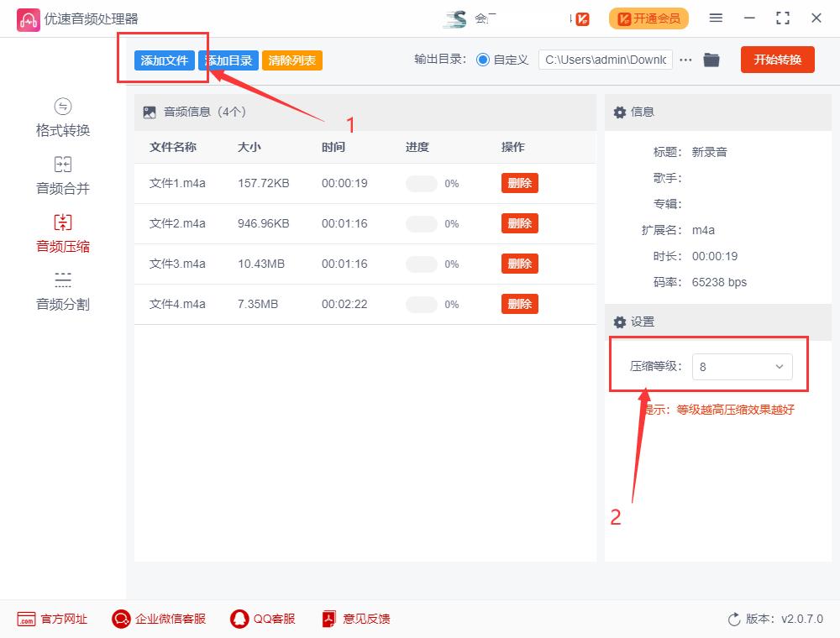Open the 企业微信客服 customer service
Viewport: 840px width, 638px height.
(x=158, y=619)
